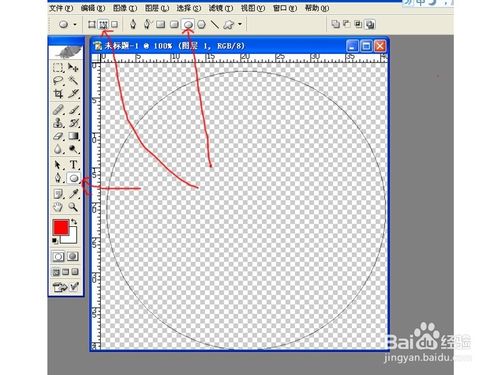Viewport: 500px width, 375px height.
Task: Open the 窗口(W) menu
Action: click(x=285, y=8)
